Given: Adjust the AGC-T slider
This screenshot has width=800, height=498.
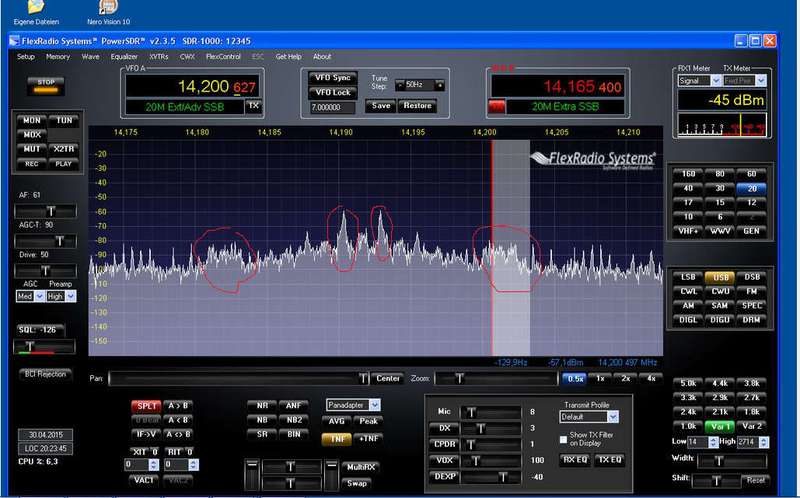Looking at the screenshot, I should click(45, 240).
